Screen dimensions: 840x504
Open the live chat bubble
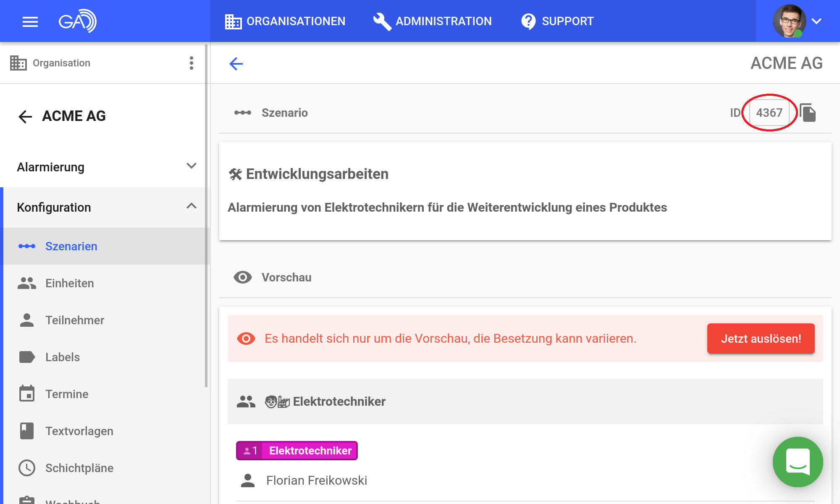[x=798, y=462]
